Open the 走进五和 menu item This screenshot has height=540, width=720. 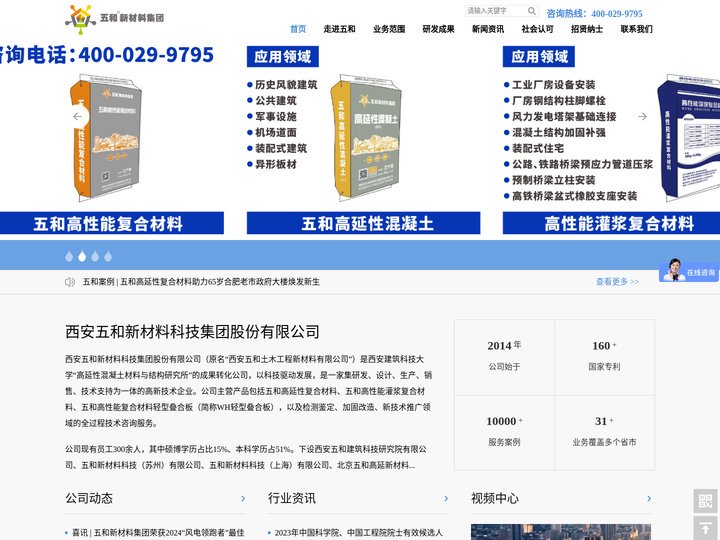pyautogui.click(x=339, y=29)
